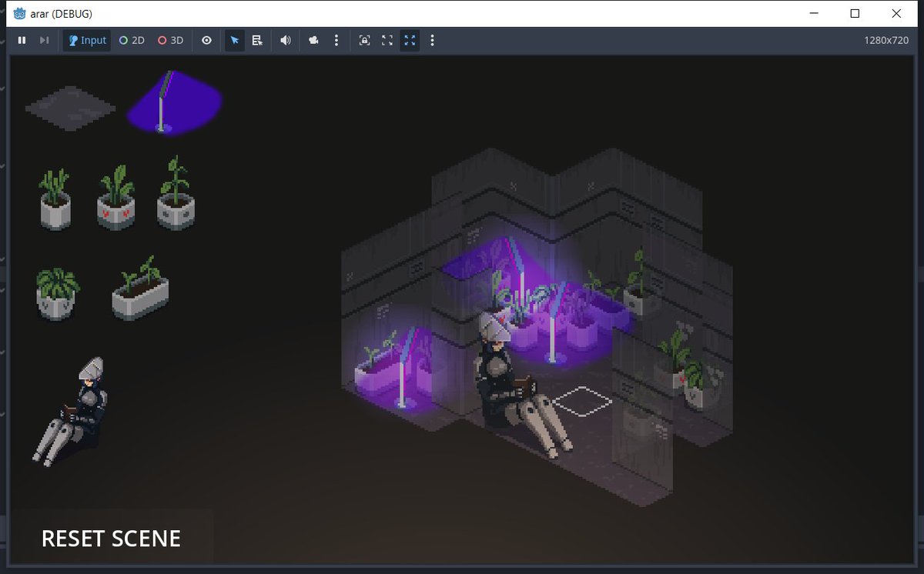Pick the gray floor tile from palette

coord(70,108)
